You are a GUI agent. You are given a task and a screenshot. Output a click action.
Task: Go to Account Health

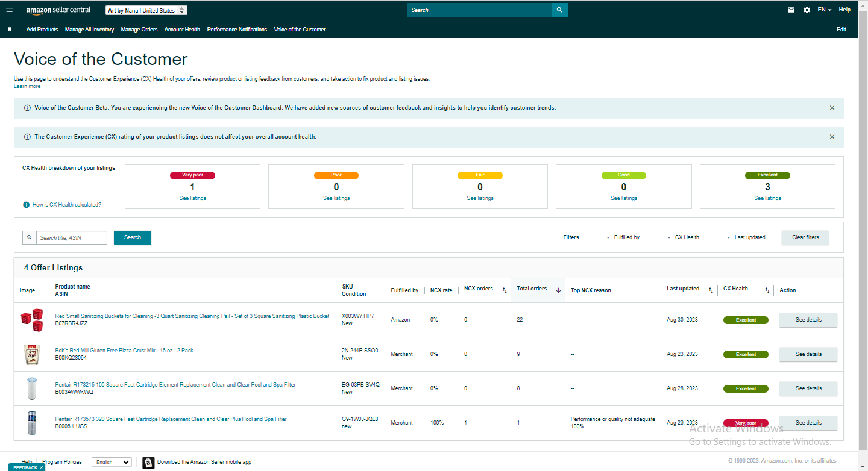(182, 30)
